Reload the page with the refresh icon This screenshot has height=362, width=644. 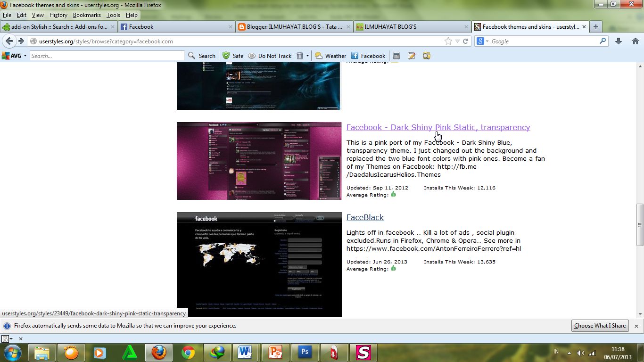point(465,41)
